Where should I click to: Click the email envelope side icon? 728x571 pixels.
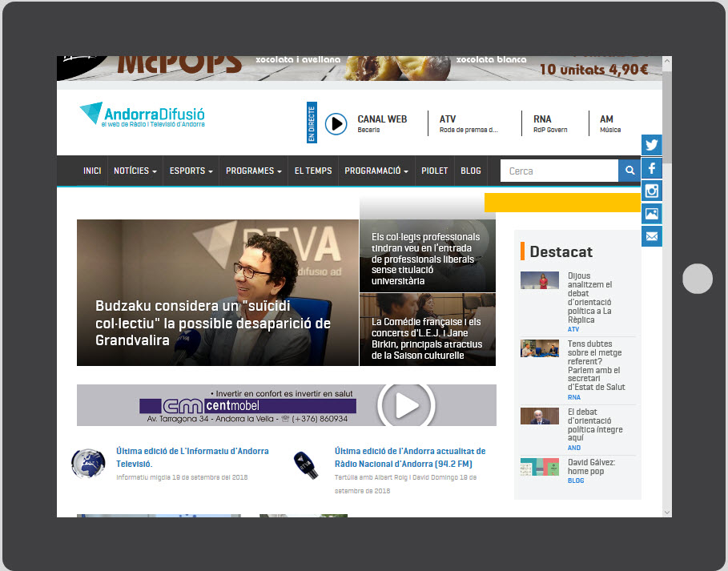point(652,236)
